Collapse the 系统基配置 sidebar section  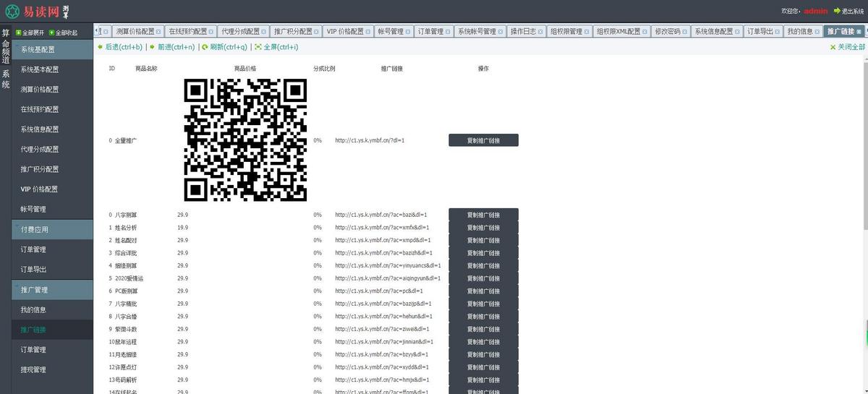[x=53, y=50]
